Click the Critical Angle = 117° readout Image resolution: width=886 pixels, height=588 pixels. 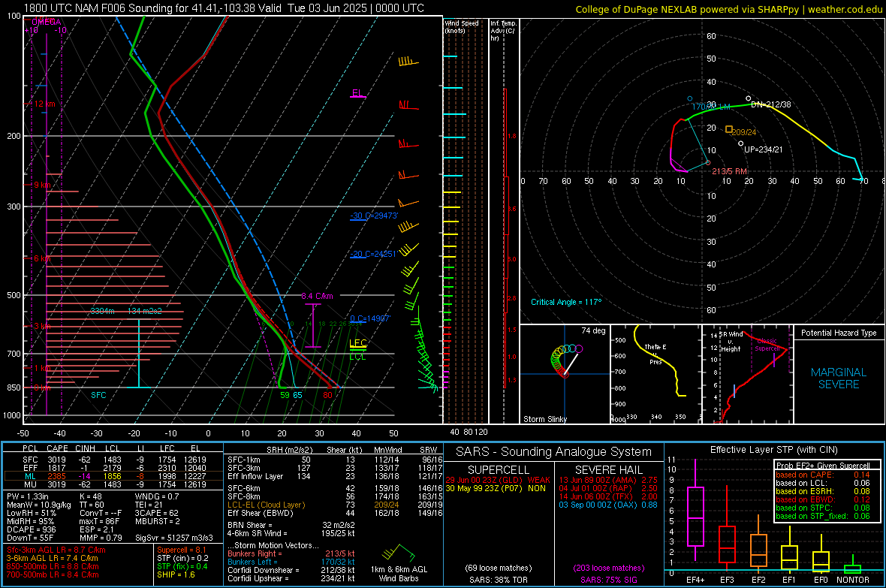[565, 302]
